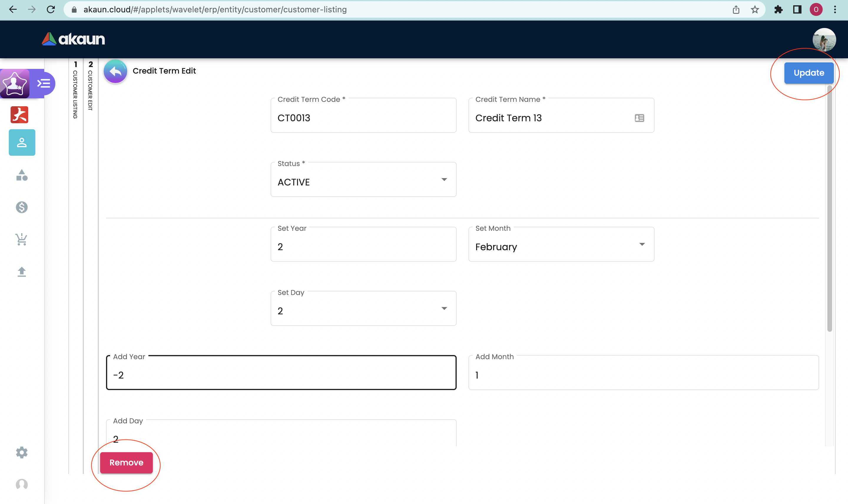Click the red Remove button
The width and height of the screenshot is (848, 504).
pyautogui.click(x=126, y=462)
